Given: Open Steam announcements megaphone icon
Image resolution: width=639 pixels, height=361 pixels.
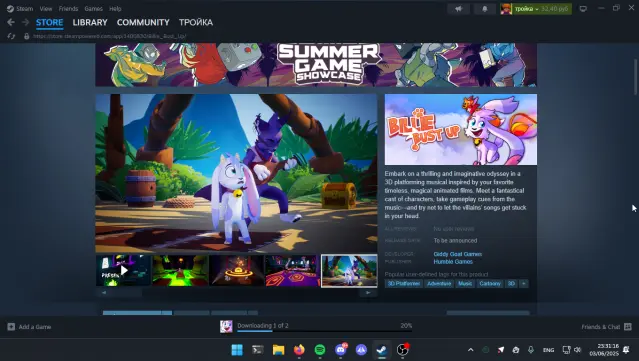Looking at the screenshot, I should point(458,9).
